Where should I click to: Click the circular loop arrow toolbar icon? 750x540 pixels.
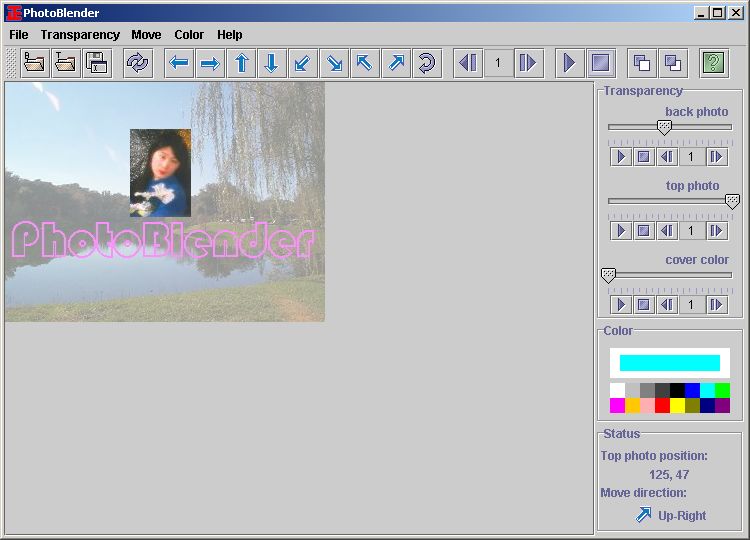click(x=427, y=63)
